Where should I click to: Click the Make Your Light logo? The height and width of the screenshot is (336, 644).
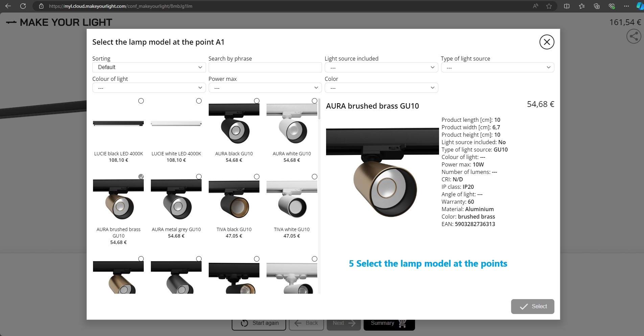click(60, 22)
